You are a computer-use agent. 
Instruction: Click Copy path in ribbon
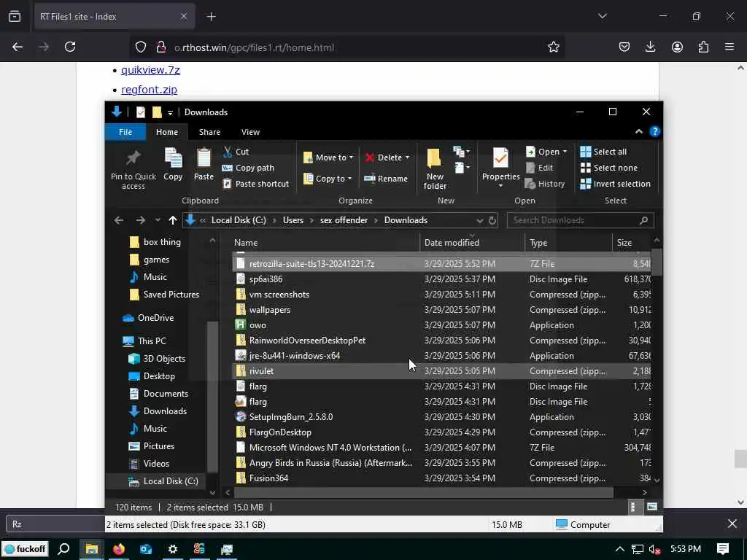click(x=248, y=168)
